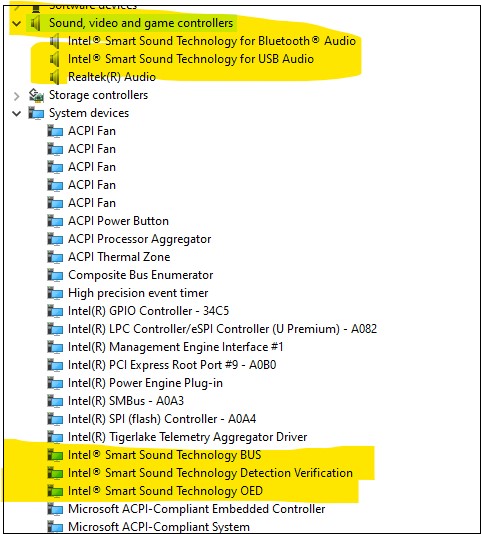This screenshot has width=481, height=534.
Task: Select ACPI Power Button device
Action: click(118, 221)
